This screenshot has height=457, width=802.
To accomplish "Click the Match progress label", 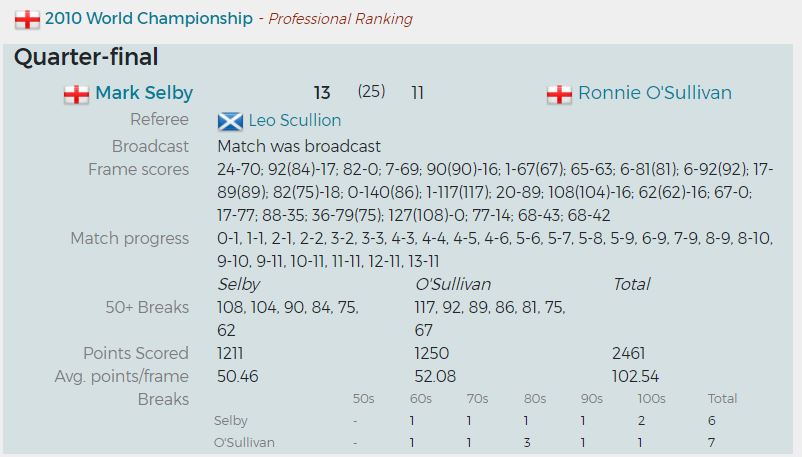I will [130, 238].
